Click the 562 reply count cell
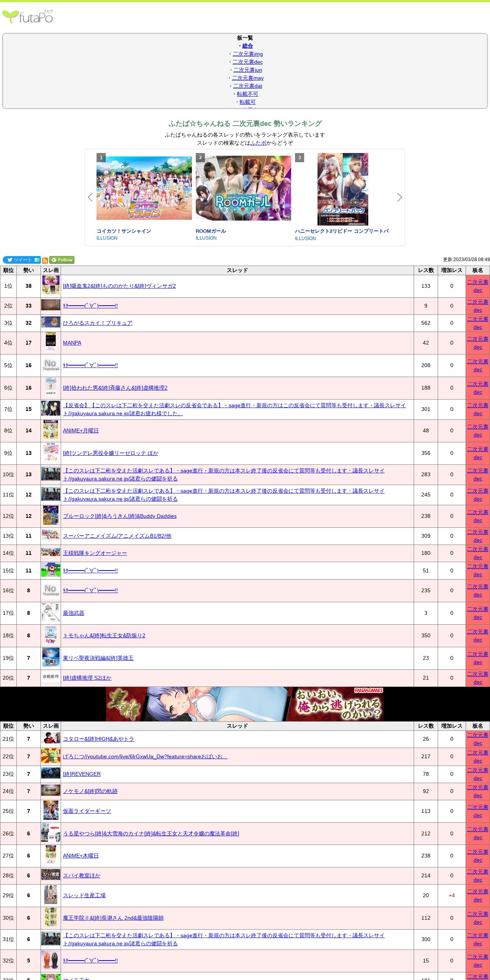This screenshot has height=980, width=490. point(426,323)
